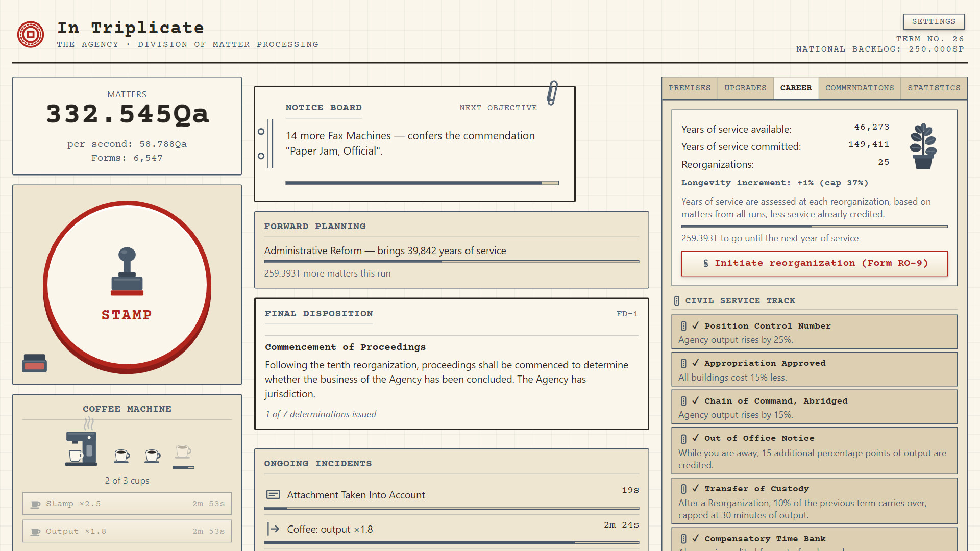Click the coffee machine brewer icon

pos(81,448)
